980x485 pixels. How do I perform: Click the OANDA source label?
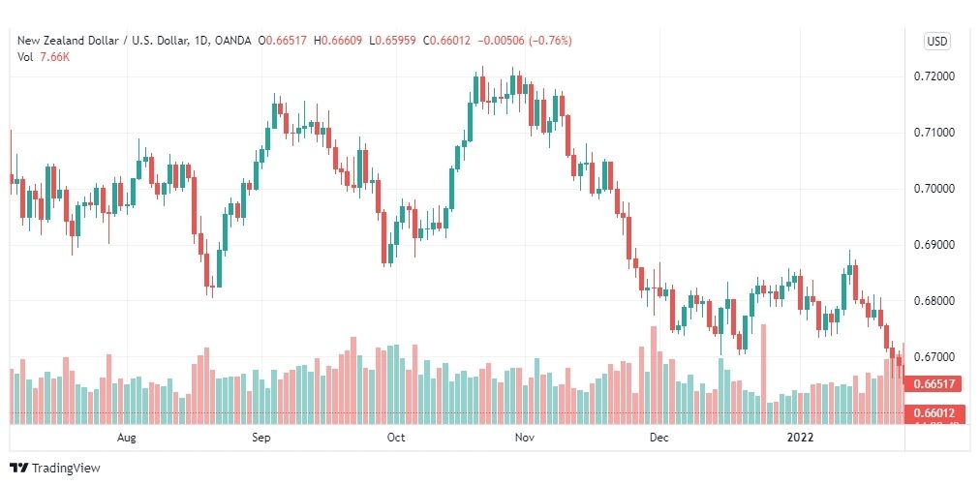click(232, 41)
